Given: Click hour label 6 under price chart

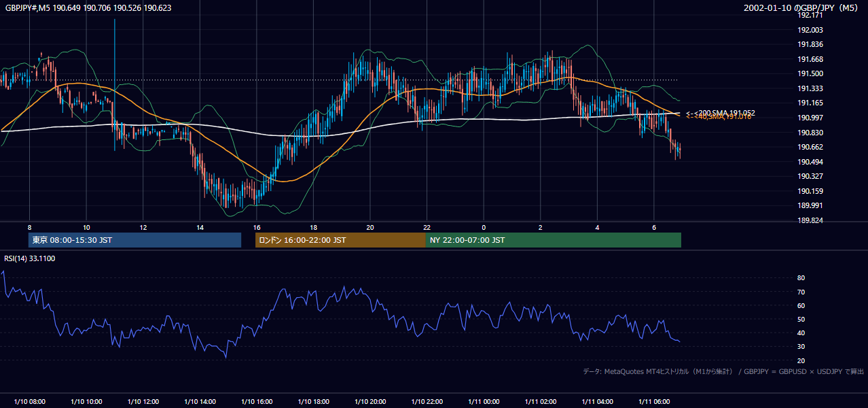Looking at the screenshot, I should tap(654, 227).
